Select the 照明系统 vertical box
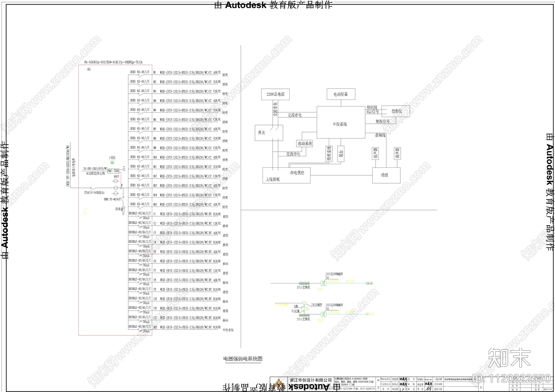Screen dimensions: 555x392 (x=329, y=153)
